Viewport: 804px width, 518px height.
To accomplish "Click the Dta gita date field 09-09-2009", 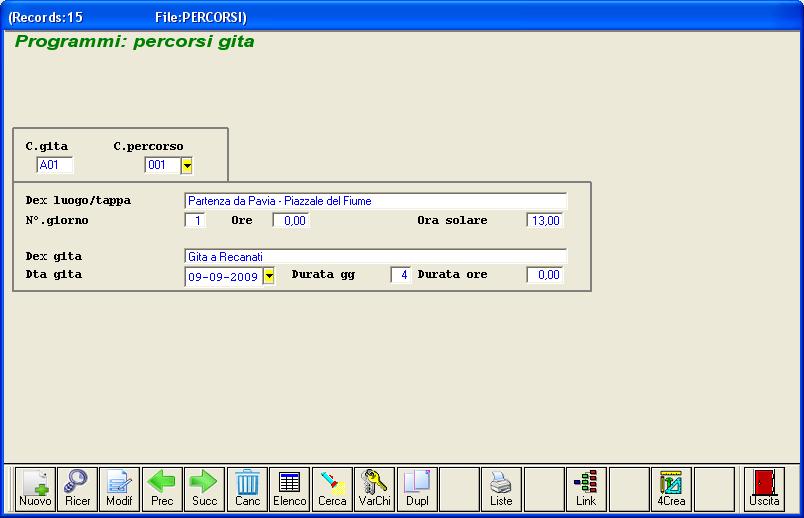I will 224,276.
